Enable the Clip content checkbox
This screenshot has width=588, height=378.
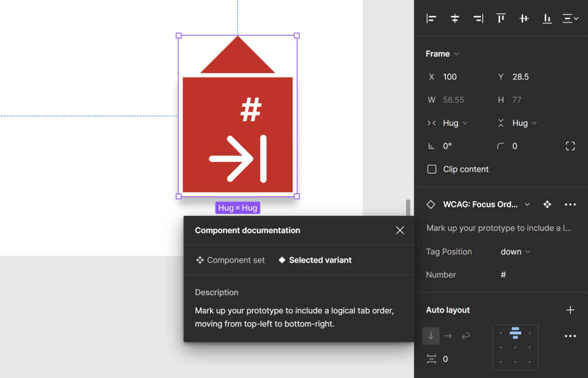(x=432, y=169)
